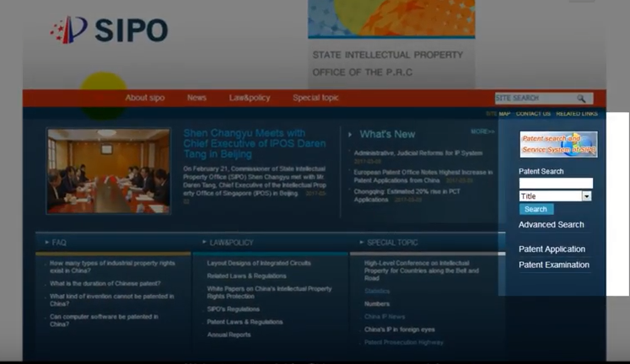This screenshot has height=364, width=630.
Task: Open the CONTACT US link
Action: 533,114
